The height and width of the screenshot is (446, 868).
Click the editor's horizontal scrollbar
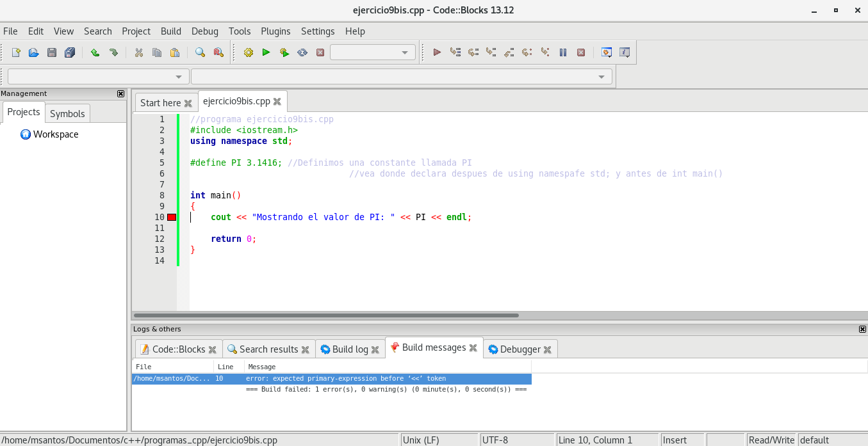click(x=326, y=315)
